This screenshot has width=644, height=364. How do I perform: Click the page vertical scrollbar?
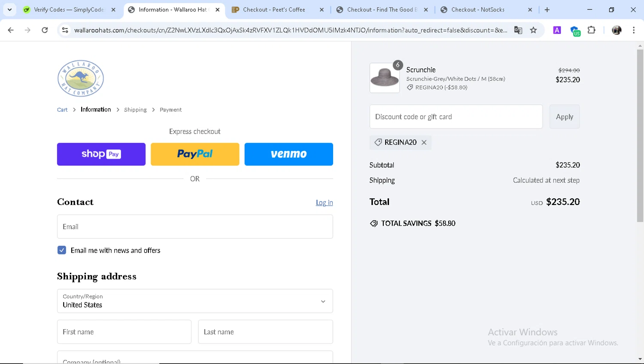[x=640, y=135]
